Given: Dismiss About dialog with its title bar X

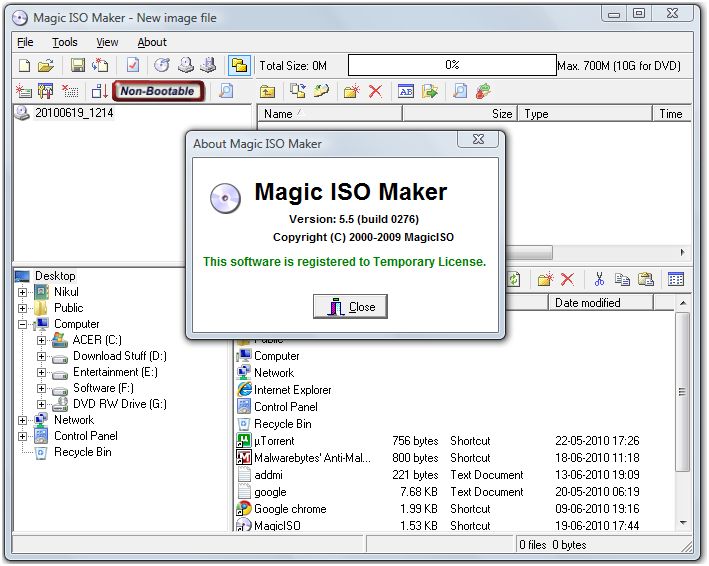Looking at the screenshot, I should click(x=478, y=139).
